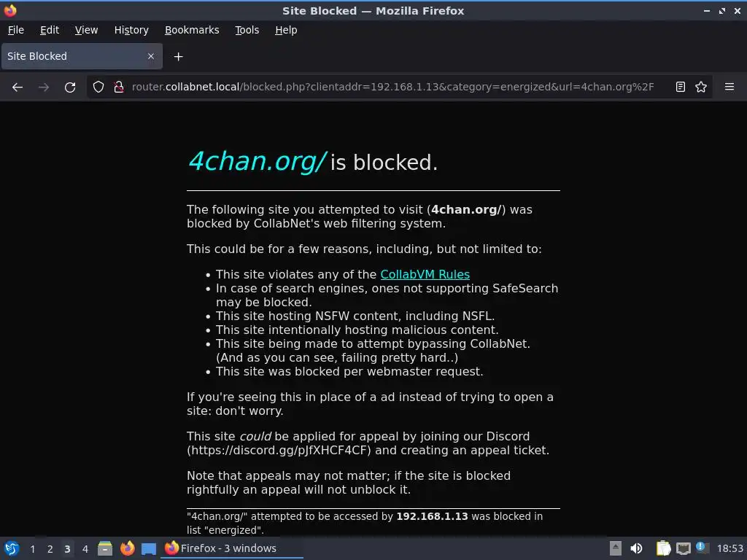Click the 4chan.org/ heading text
747x560 pixels.
click(258, 161)
